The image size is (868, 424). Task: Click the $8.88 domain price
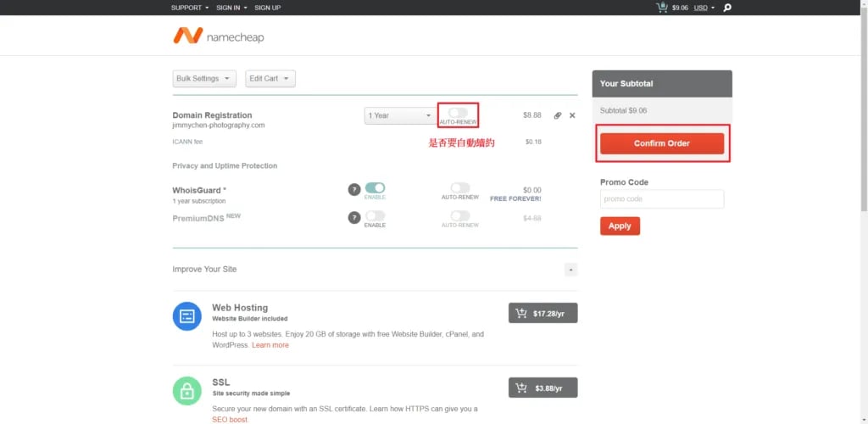point(532,115)
